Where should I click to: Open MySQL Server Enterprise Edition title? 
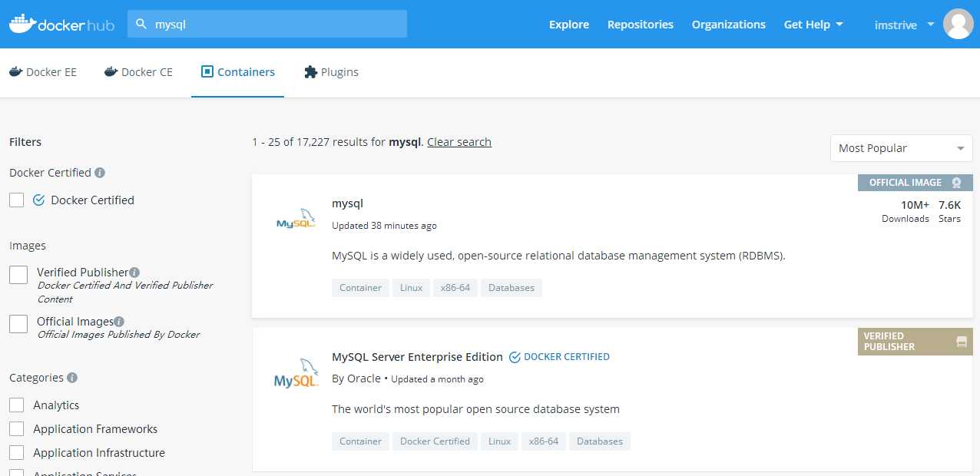pos(417,357)
